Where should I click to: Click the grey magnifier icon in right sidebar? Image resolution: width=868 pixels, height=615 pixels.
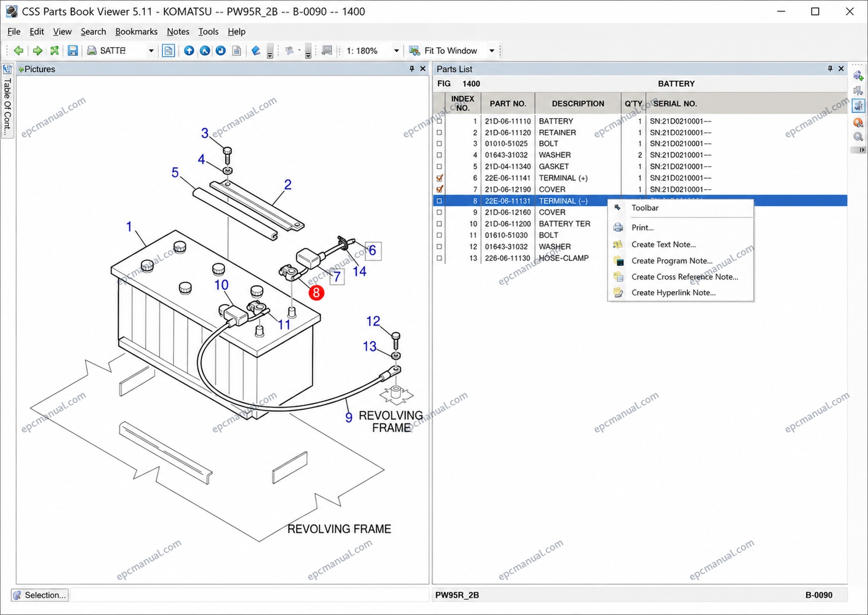click(x=858, y=137)
